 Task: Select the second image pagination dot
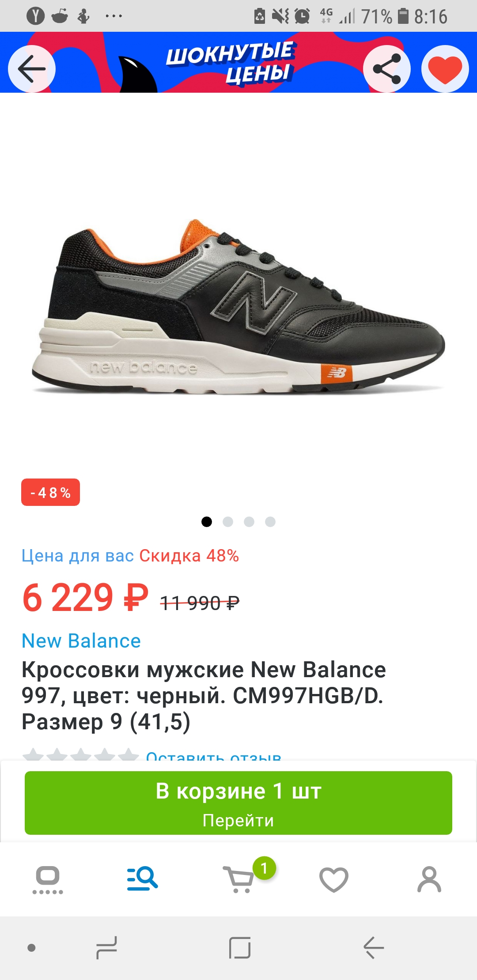228,522
